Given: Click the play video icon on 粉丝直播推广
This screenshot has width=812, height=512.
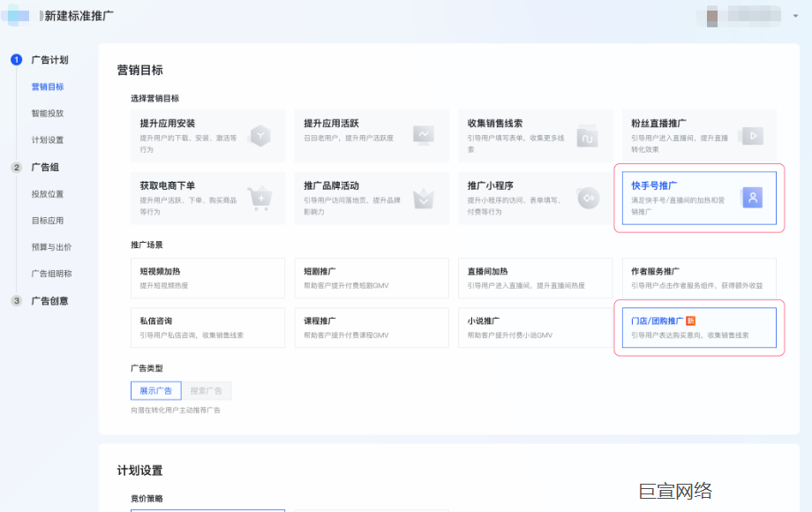Looking at the screenshot, I should [753, 136].
